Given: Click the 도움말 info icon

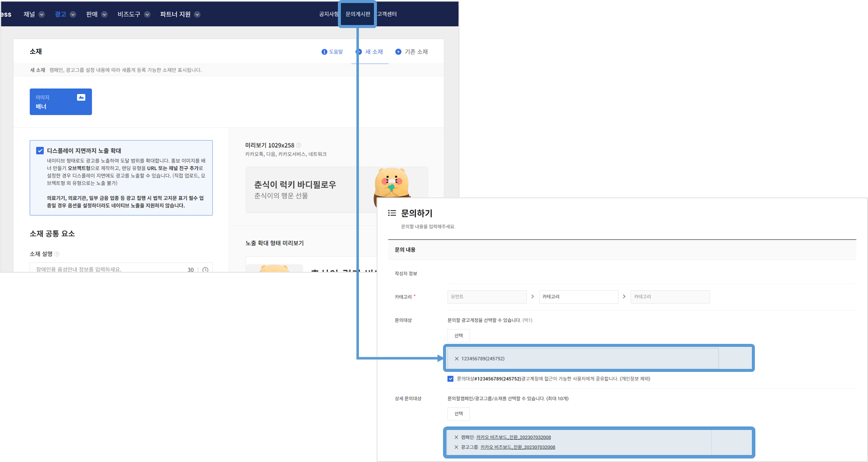Looking at the screenshot, I should 324,52.
